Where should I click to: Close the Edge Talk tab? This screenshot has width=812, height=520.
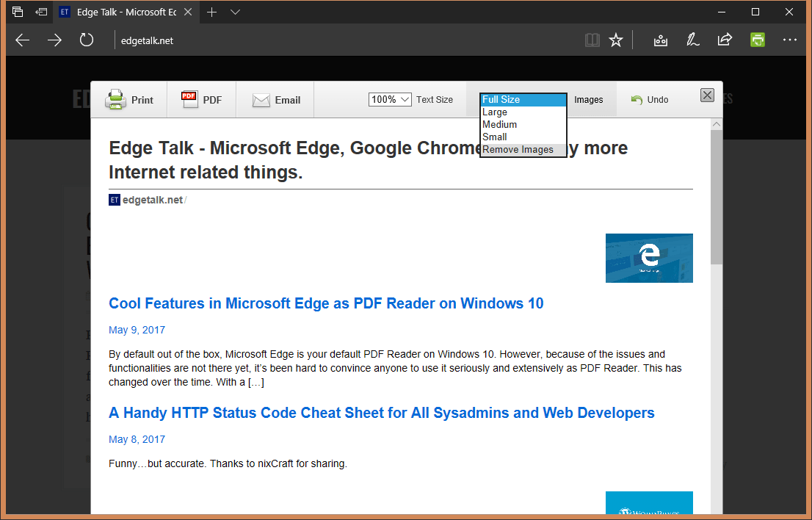coord(188,12)
